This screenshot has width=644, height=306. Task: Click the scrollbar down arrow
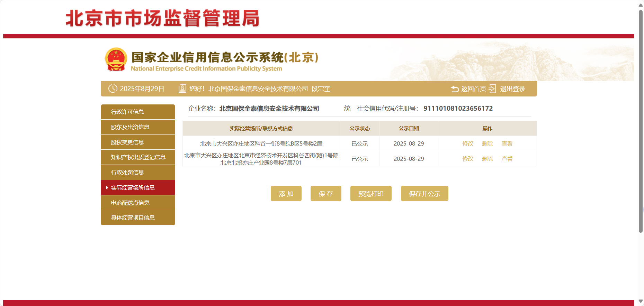coord(641,302)
